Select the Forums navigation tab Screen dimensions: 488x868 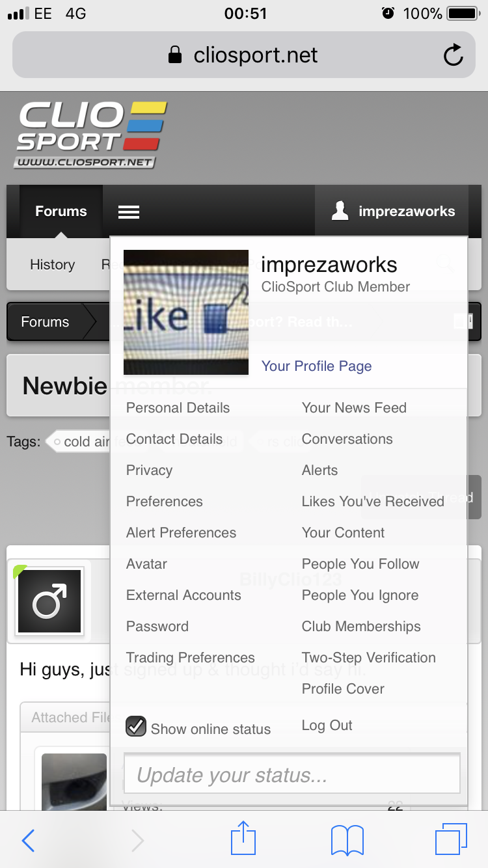click(x=61, y=211)
